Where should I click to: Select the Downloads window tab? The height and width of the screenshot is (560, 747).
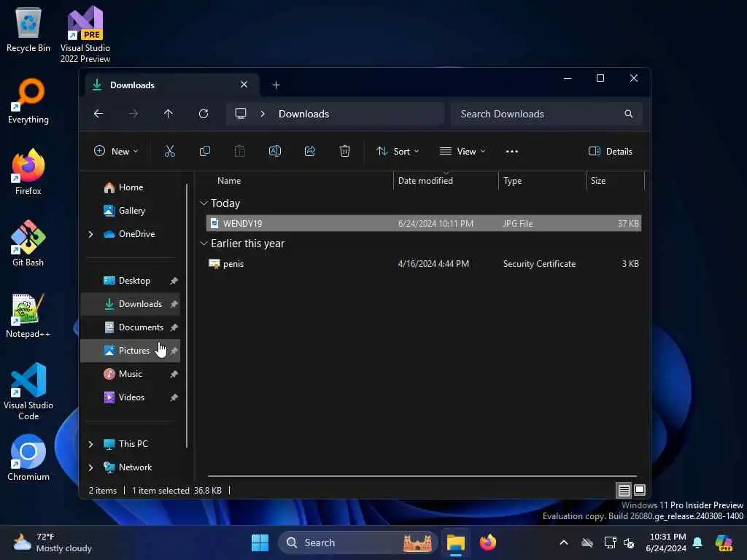[x=171, y=85]
